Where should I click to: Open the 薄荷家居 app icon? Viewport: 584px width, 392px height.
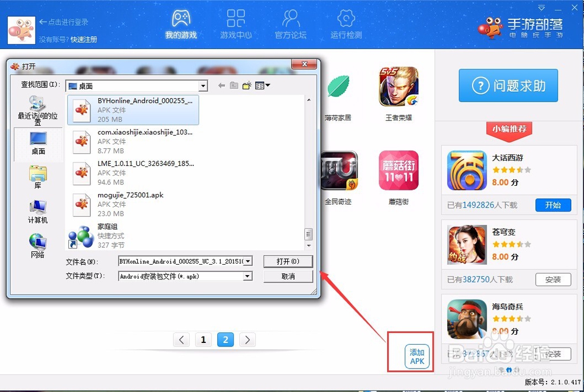pos(338,86)
